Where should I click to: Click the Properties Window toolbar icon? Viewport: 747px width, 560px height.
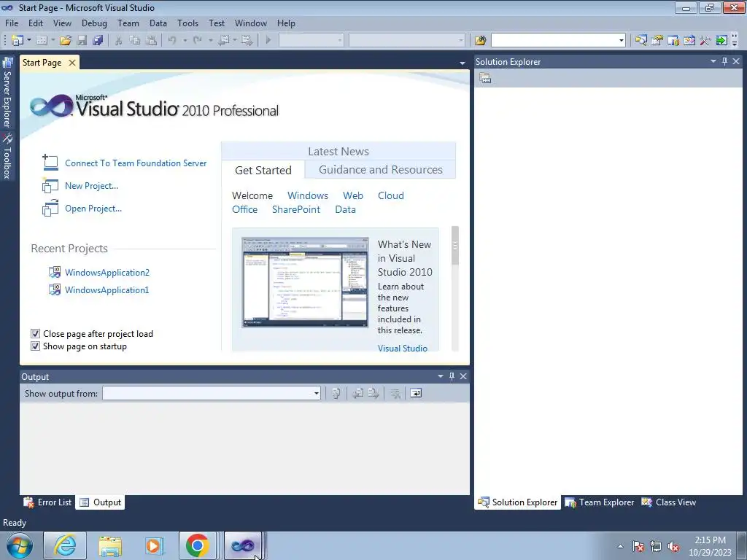[657, 41]
